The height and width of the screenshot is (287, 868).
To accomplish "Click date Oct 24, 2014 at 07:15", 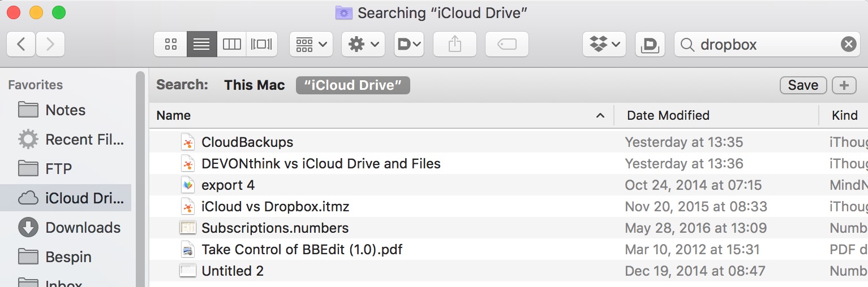I will tap(693, 185).
